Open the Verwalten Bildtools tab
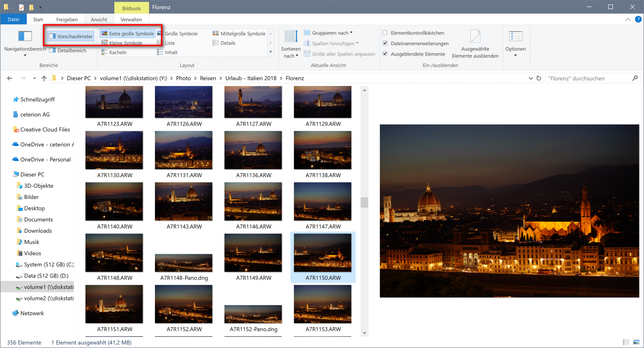644x348 pixels. 131,19
